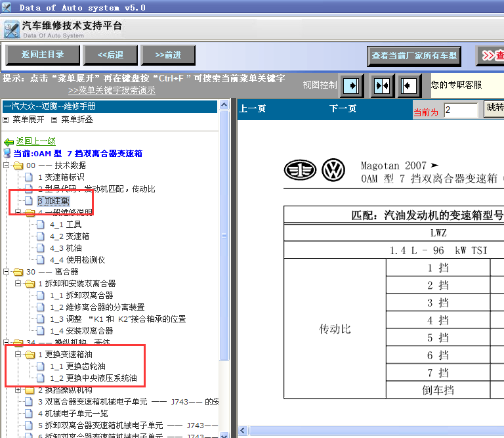Toggle 菜单展开 to expand the menu
The width and height of the screenshot is (504, 438).
[x=7, y=120]
